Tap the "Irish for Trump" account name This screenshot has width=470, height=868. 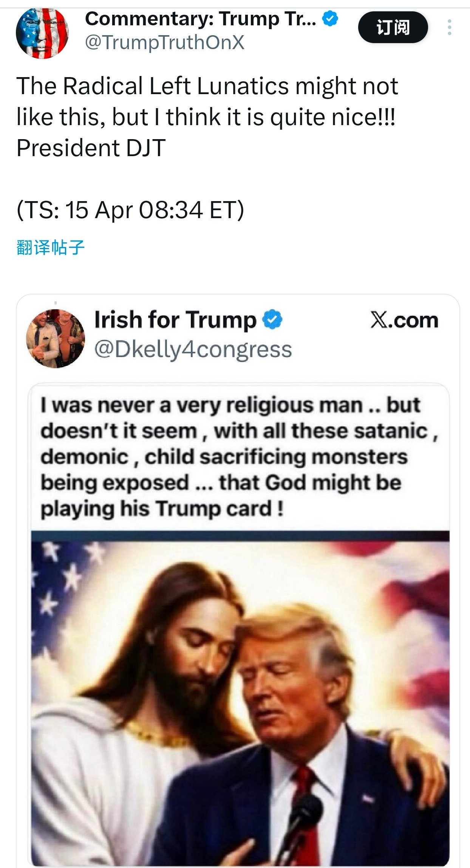point(175,320)
